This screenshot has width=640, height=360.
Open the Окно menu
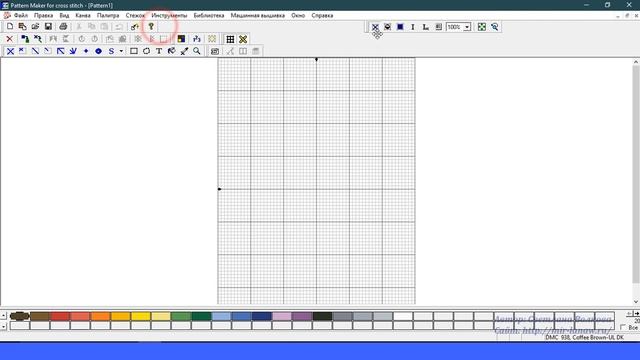click(x=298, y=16)
